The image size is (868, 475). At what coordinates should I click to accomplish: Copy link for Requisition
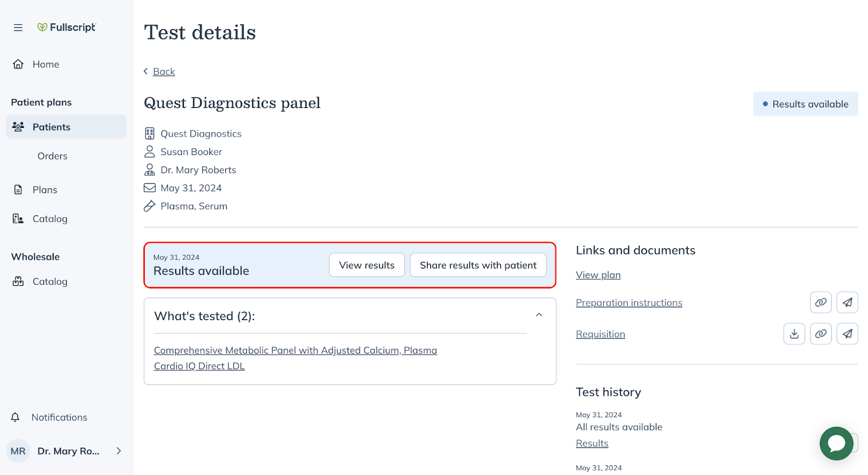point(820,334)
